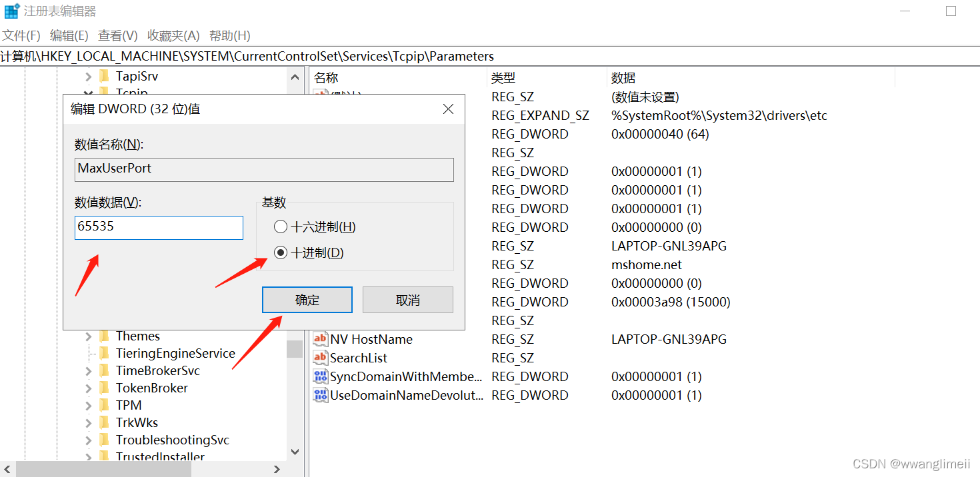Select the UseDomainNameDevolution DWORD icon
Image resolution: width=980 pixels, height=477 pixels.
click(x=321, y=395)
